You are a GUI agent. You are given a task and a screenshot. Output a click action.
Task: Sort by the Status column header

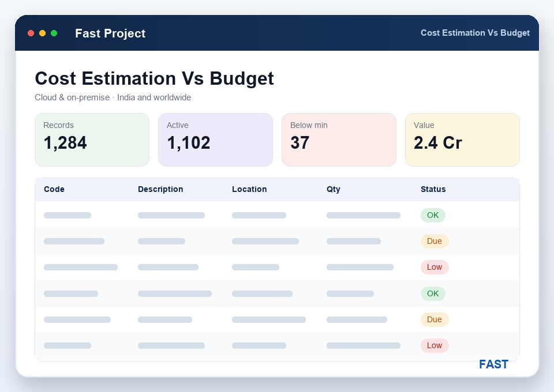(x=433, y=189)
